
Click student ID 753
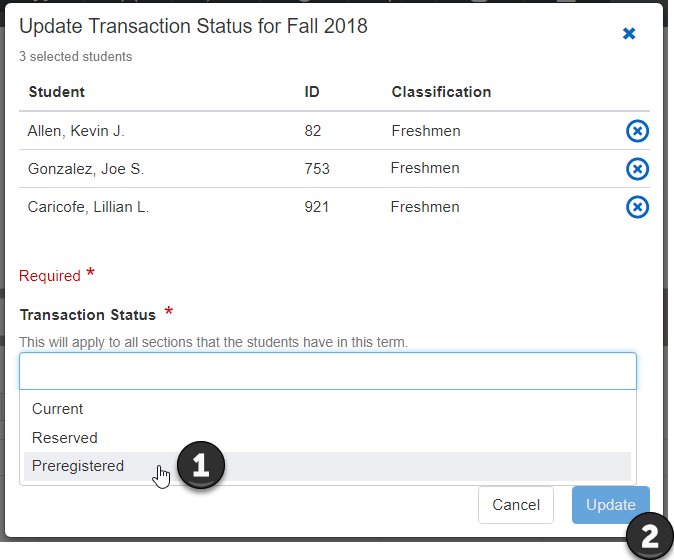tap(317, 169)
